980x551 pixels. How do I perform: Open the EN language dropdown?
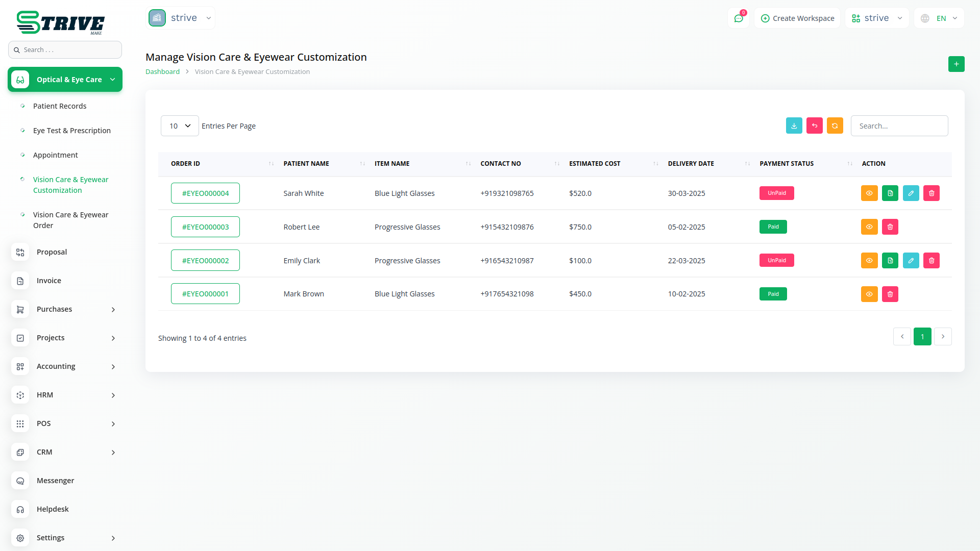pyautogui.click(x=940, y=18)
